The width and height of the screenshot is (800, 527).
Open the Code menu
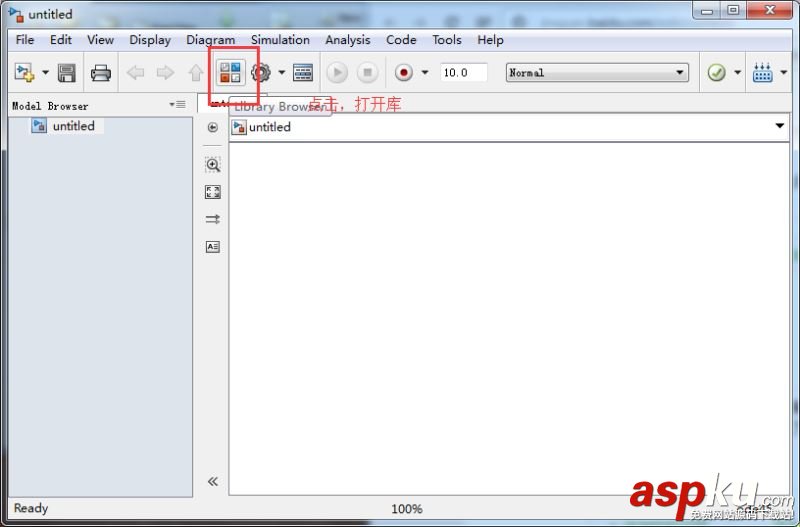[401, 40]
